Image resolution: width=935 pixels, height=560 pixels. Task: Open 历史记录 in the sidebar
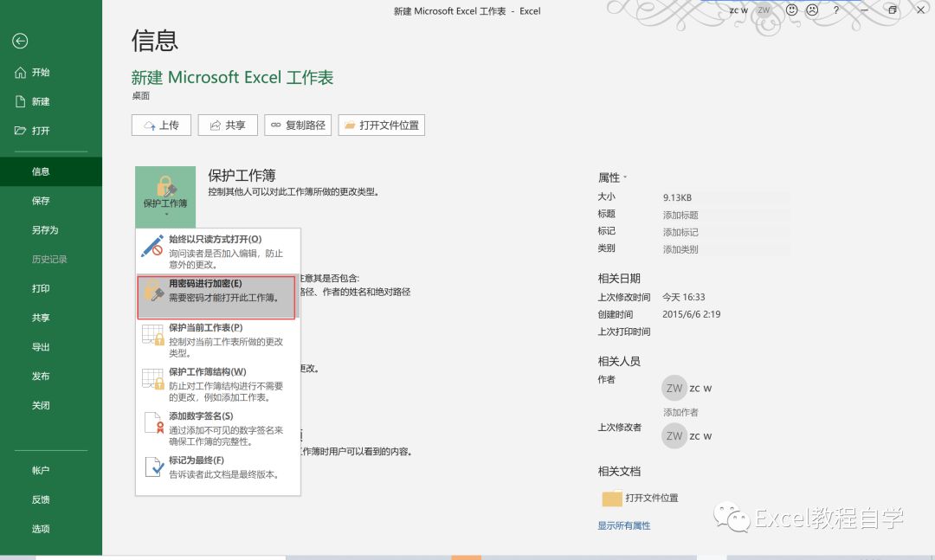click(51, 260)
